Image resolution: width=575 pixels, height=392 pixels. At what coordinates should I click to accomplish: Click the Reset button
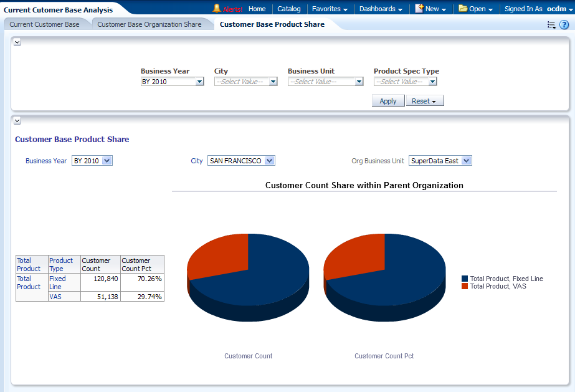coord(424,101)
